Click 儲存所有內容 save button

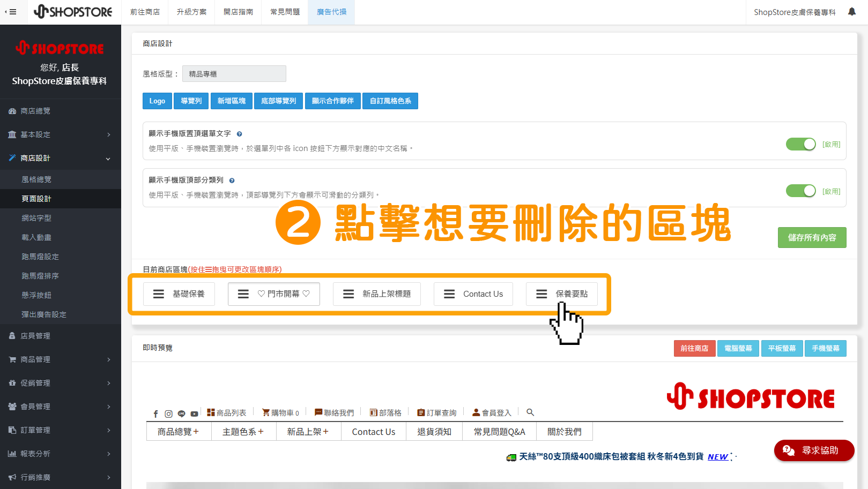click(x=812, y=237)
